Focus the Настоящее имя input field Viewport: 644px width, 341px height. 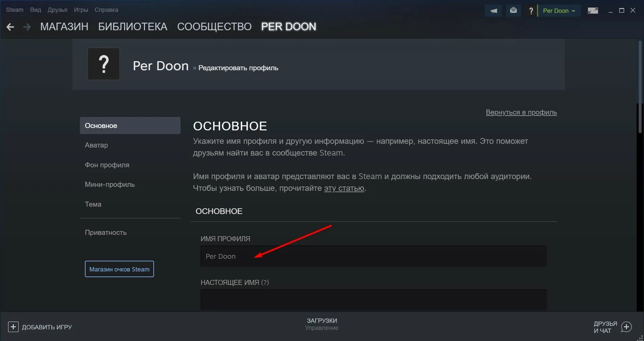374,300
